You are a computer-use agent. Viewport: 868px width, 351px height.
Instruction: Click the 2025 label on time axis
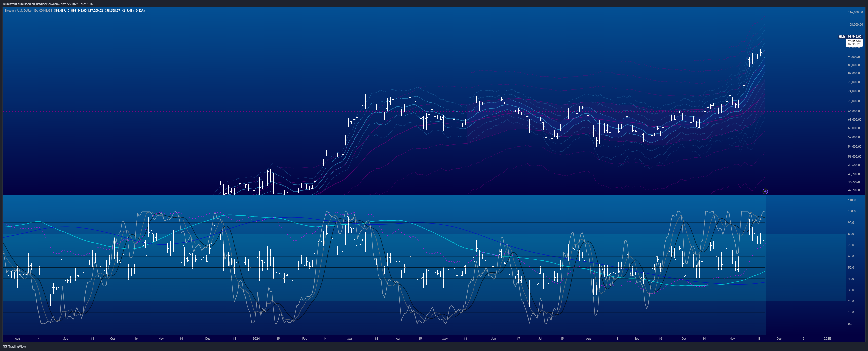827,338
